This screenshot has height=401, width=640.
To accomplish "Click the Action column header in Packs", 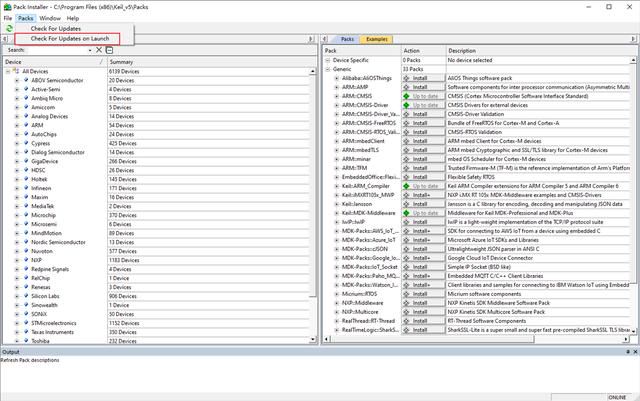I will 423,51.
